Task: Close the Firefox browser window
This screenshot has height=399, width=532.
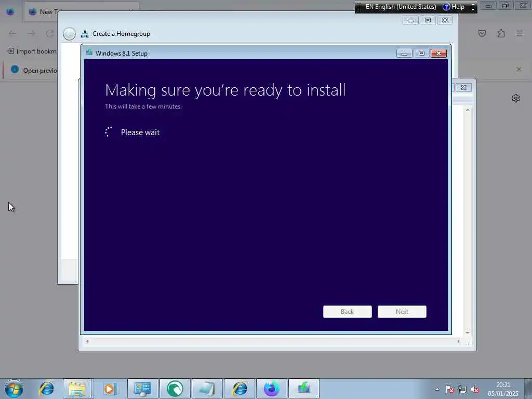Action: tap(523, 6)
